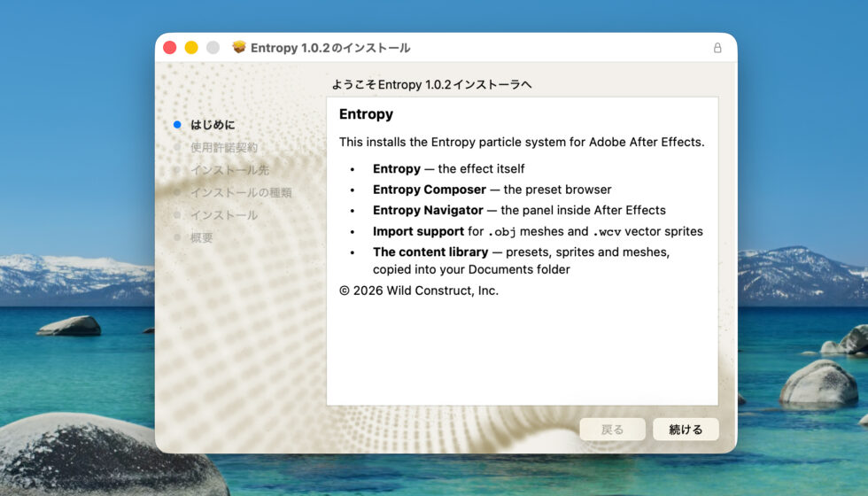Click the 'This installs the Entropy particle system' sentence
Viewport: 868px width, 496px height.
click(522, 143)
